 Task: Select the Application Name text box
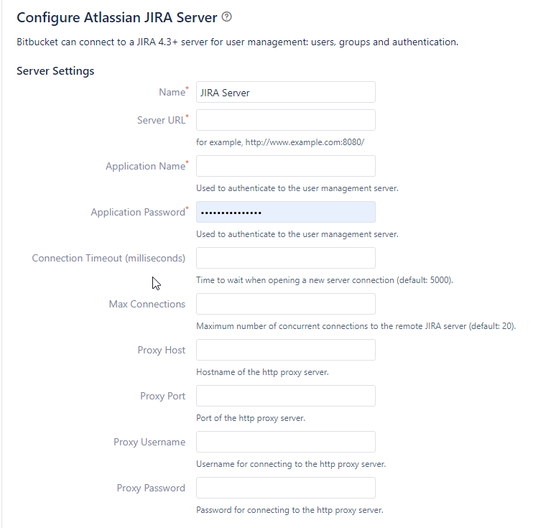(x=286, y=166)
